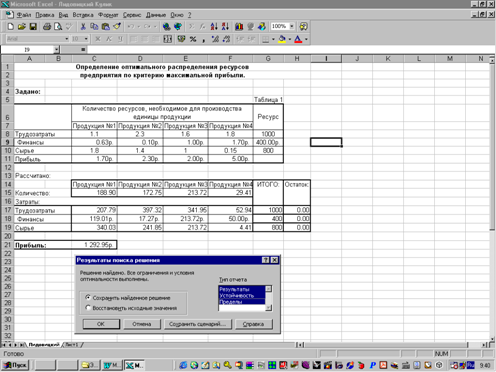The height and width of the screenshot is (372, 496).
Task: Create new workbook with blank page icon
Action: pos(10,26)
